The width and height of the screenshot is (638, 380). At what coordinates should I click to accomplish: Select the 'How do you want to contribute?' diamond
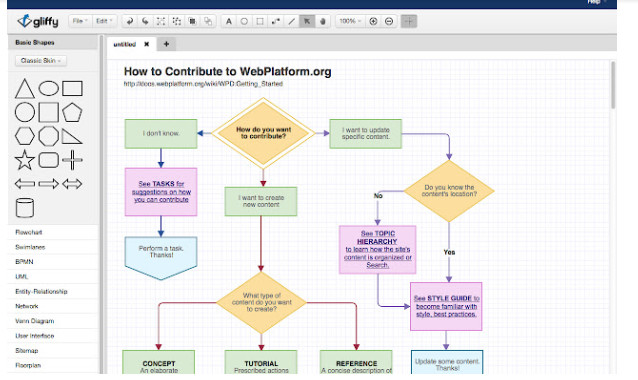tap(263, 133)
